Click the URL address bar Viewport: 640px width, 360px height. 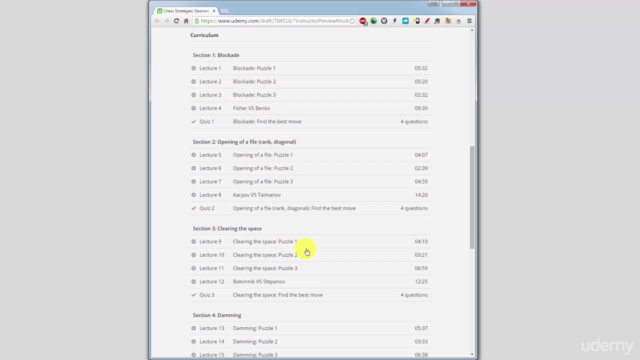tap(274, 21)
